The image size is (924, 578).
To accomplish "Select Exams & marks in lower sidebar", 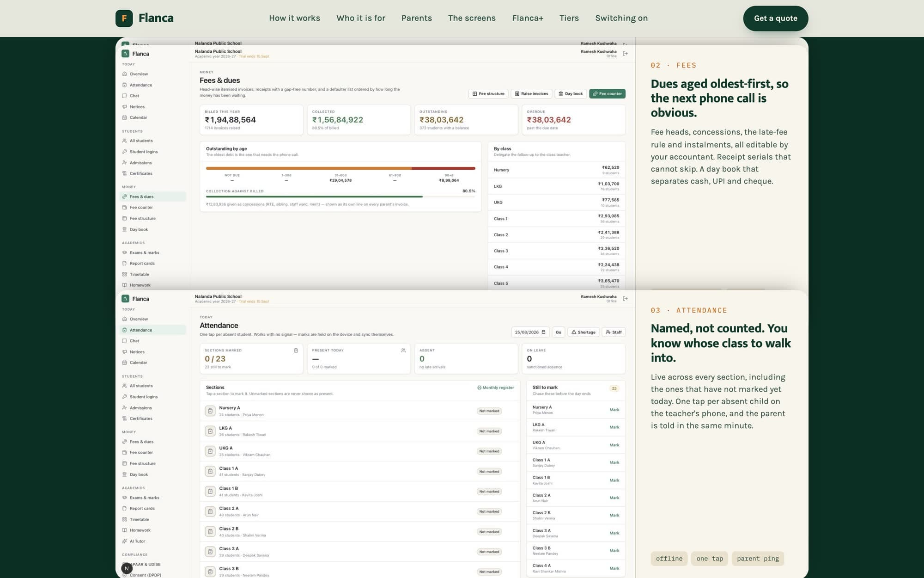I will (x=144, y=498).
